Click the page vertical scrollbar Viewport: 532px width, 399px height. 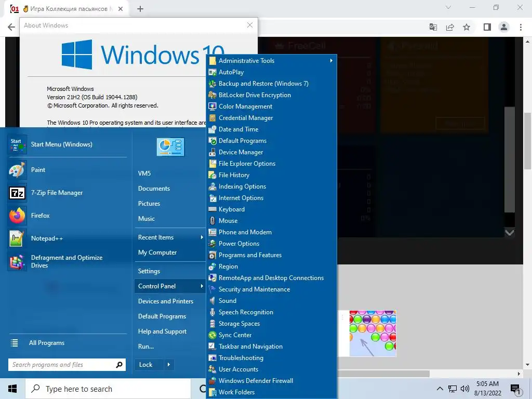[x=527, y=140]
